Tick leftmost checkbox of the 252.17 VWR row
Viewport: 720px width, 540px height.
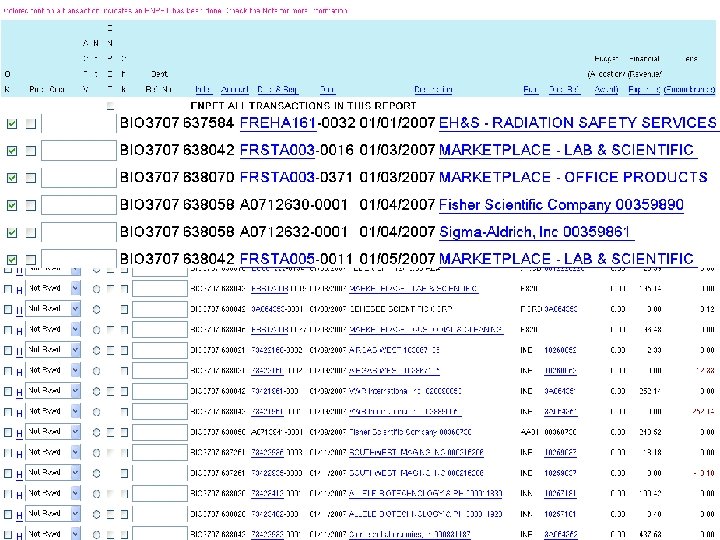tap(8, 391)
